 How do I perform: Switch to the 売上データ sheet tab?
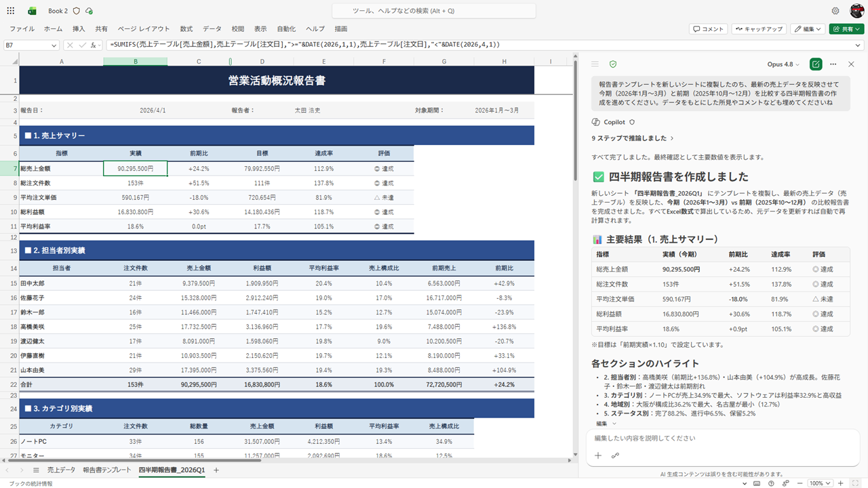click(x=61, y=470)
